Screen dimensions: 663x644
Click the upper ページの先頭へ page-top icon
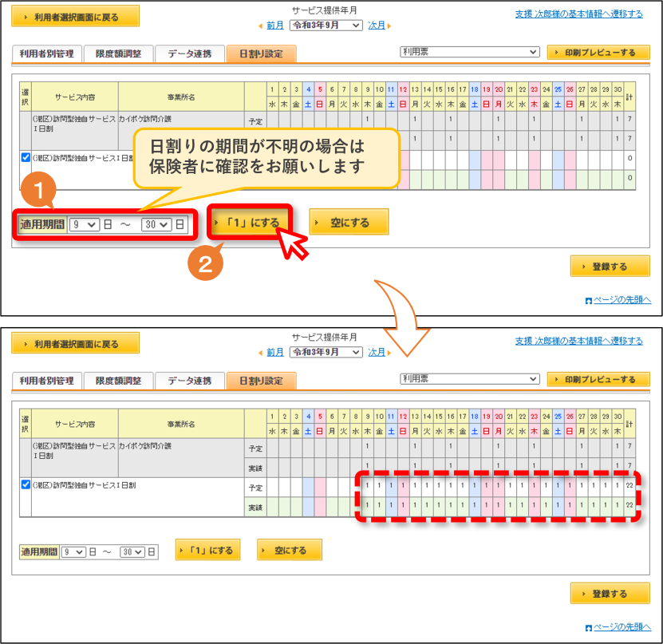(x=588, y=301)
